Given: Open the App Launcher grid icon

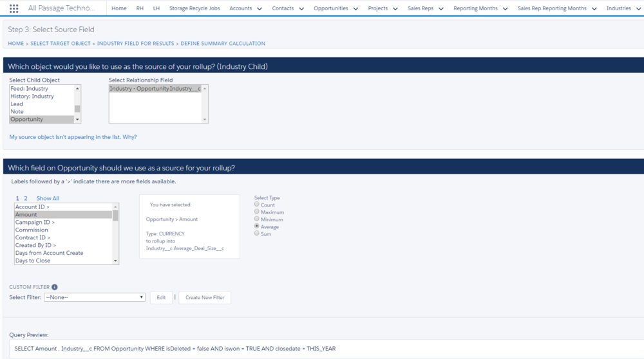Looking at the screenshot, I should tap(14, 8).
